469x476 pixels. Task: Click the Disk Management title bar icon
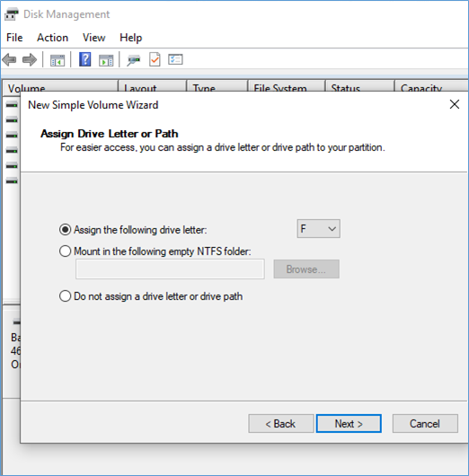coord(12,14)
